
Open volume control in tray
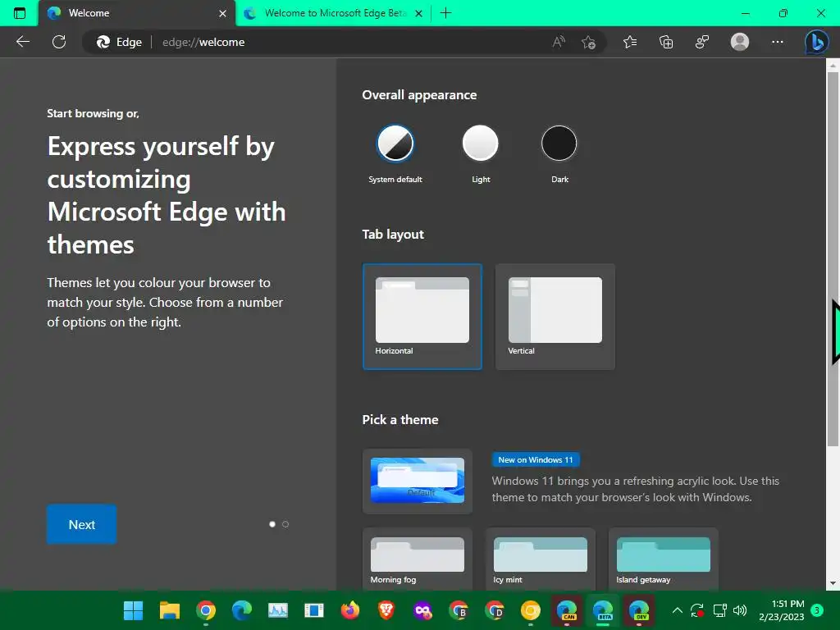click(740, 610)
